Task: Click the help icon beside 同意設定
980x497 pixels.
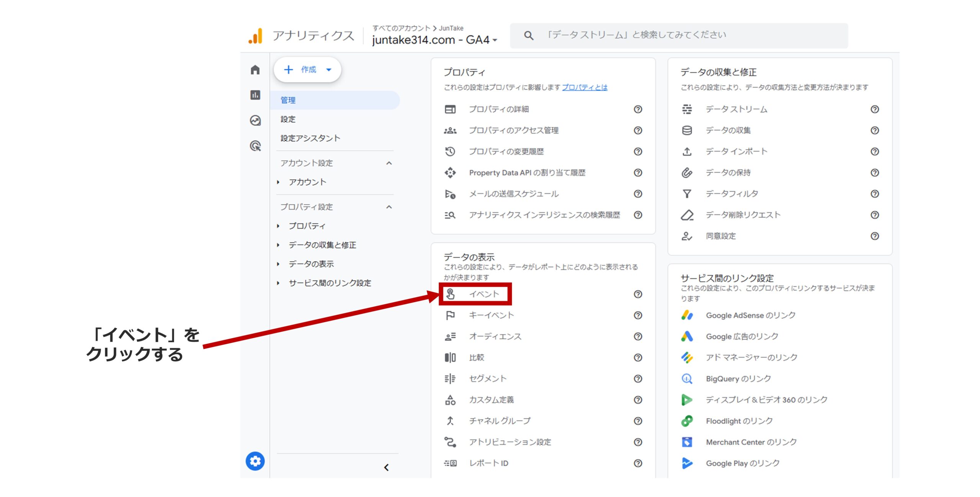Action: pos(875,236)
